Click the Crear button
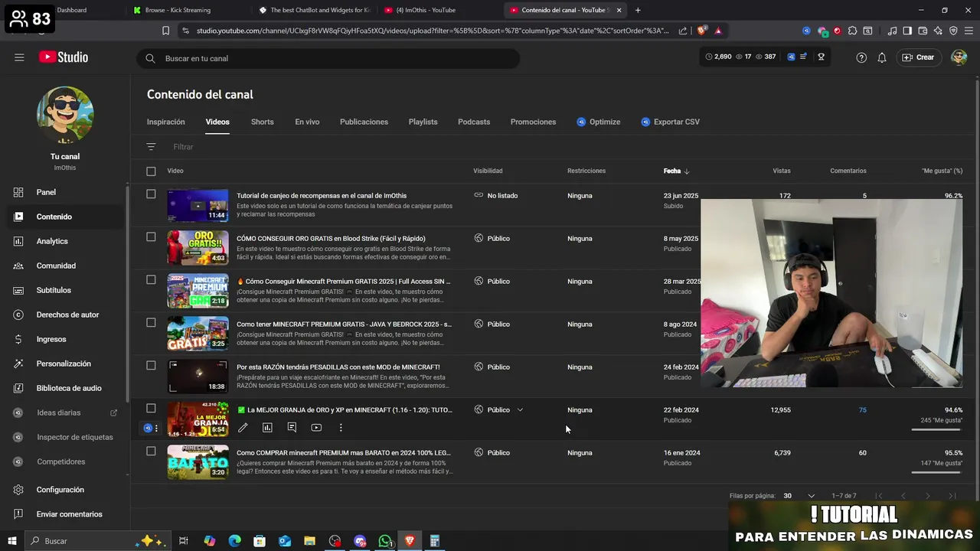 click(x=918, y=57)
